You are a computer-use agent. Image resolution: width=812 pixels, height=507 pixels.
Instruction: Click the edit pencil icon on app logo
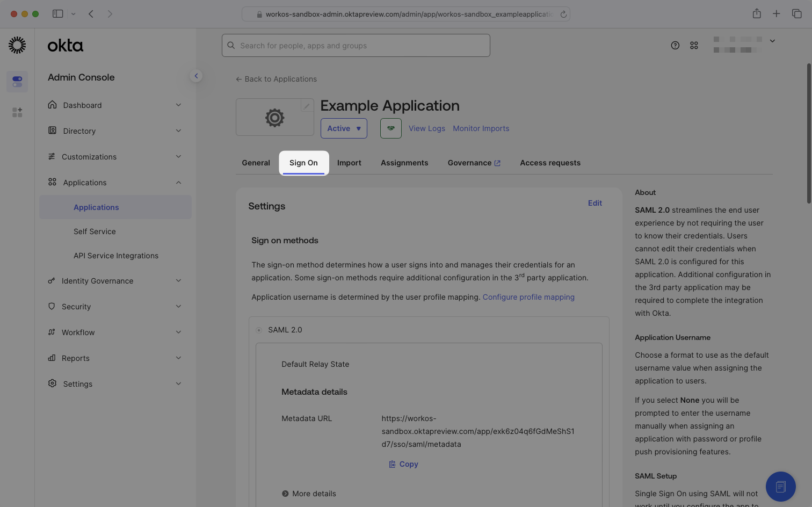point(307,106)
